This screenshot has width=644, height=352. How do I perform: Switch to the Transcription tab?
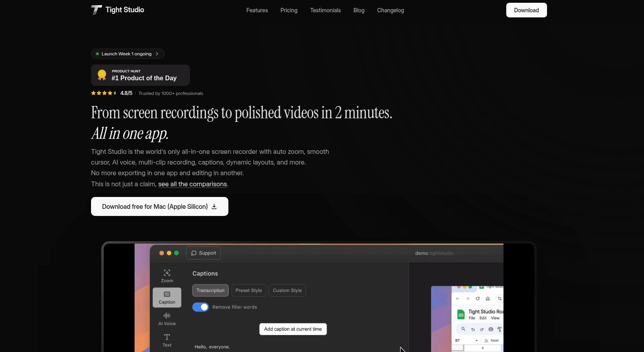point(211,290)
